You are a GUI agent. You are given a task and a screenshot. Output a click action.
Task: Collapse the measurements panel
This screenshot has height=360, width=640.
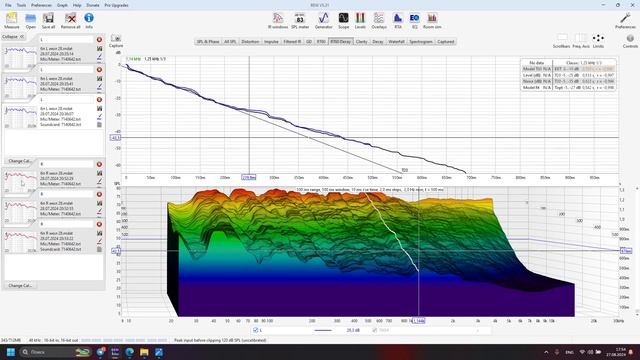coord(13,37)
